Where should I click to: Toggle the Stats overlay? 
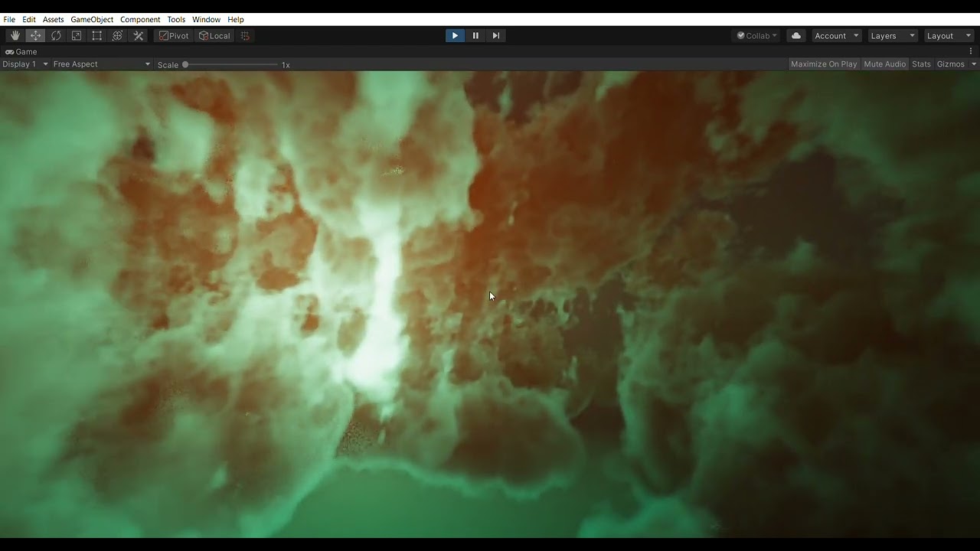tap(921, 64)
